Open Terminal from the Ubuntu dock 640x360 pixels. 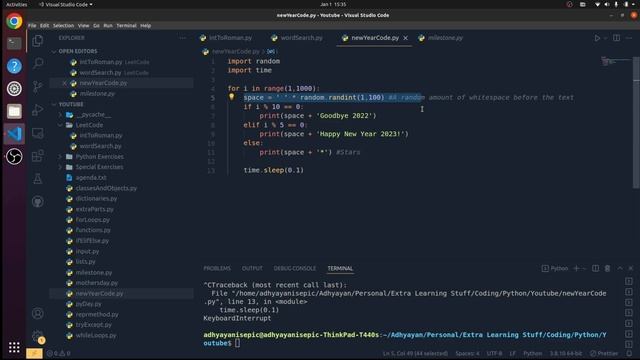tap(14, 43)
